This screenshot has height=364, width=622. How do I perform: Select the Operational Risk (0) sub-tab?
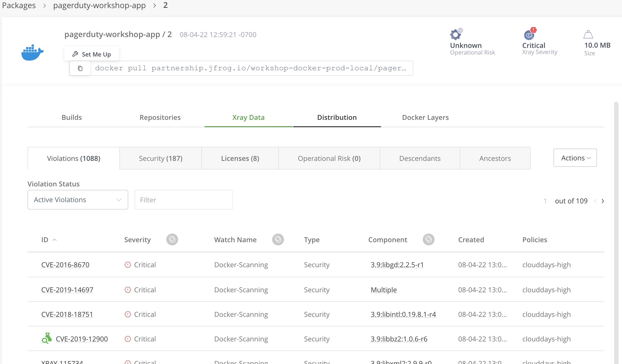pos(329,158)
